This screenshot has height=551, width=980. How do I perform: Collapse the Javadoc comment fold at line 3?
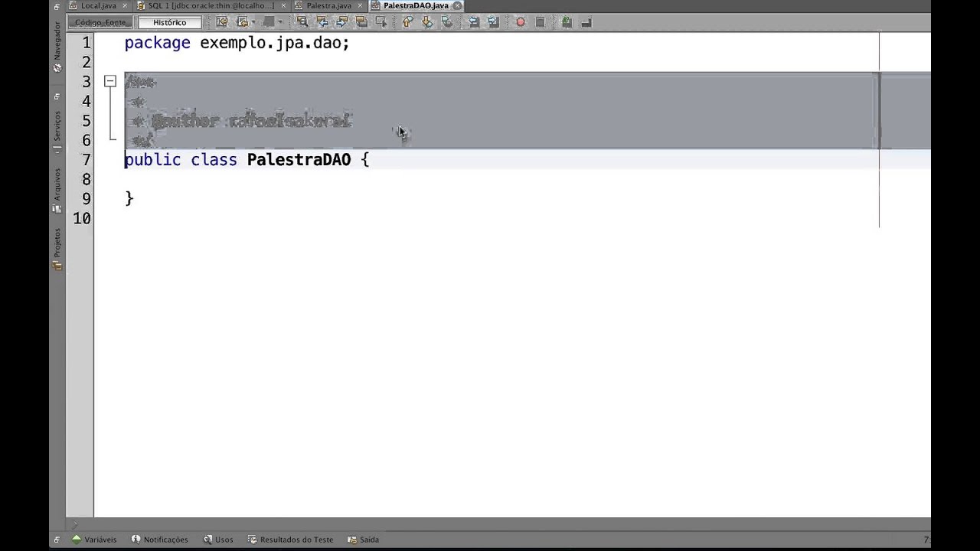coord(109,80)
